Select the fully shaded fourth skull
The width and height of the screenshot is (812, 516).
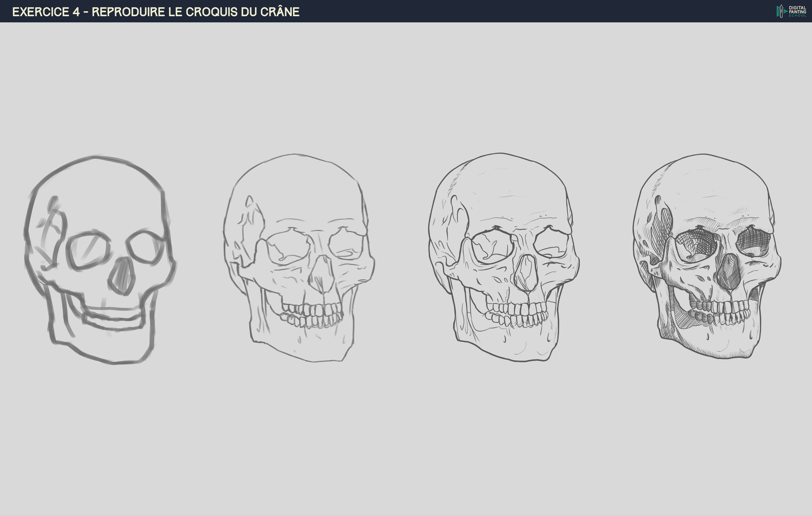[x=707, y=257]
